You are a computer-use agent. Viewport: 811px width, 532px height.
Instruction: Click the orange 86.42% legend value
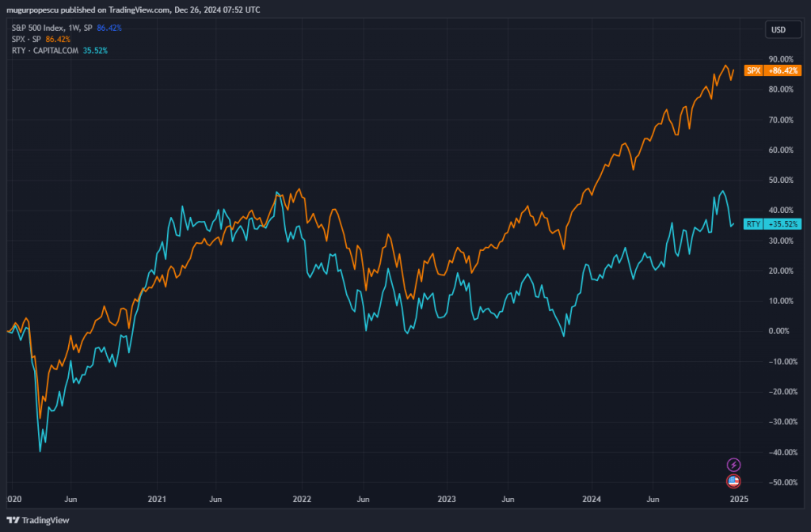coord(58,39)
